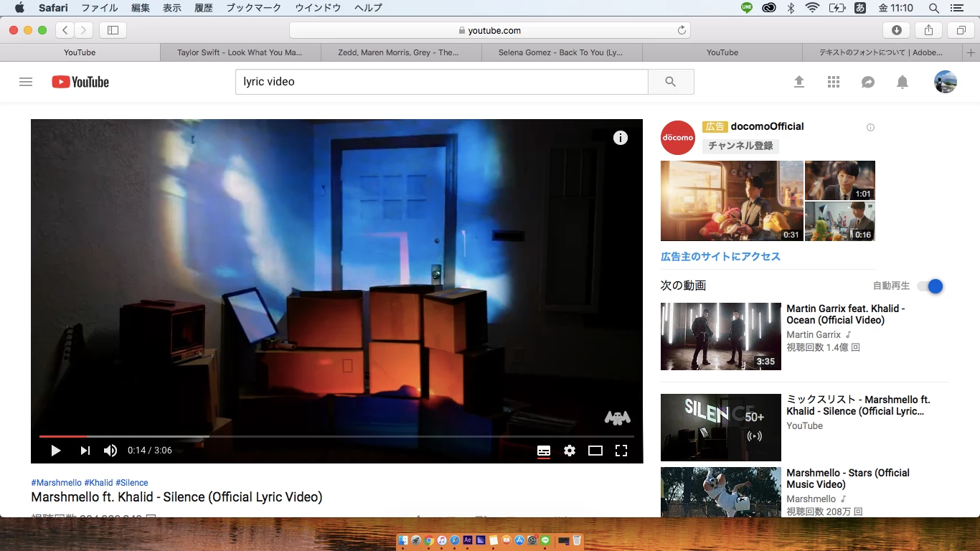Viewport: 980px width, 551px height.
Task: Open the docomo ad thumbnail 0:16
Action: coord(840,221)
